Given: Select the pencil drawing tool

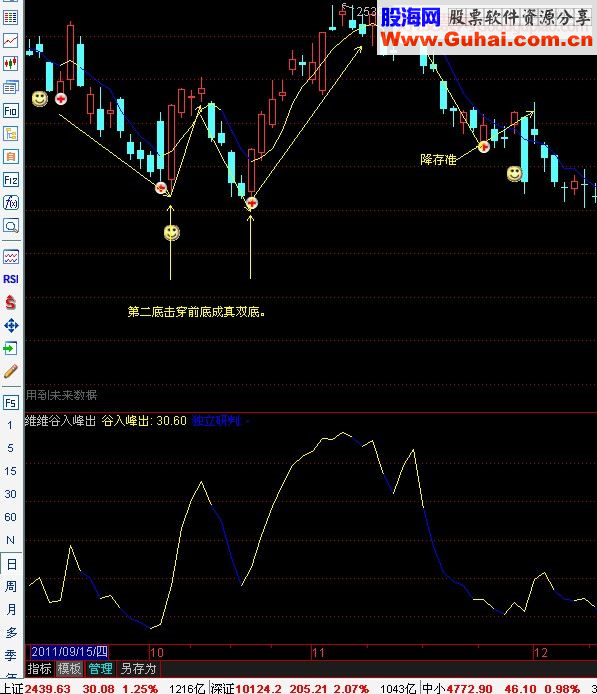Looking at the screenshot, I should (11, 371).
